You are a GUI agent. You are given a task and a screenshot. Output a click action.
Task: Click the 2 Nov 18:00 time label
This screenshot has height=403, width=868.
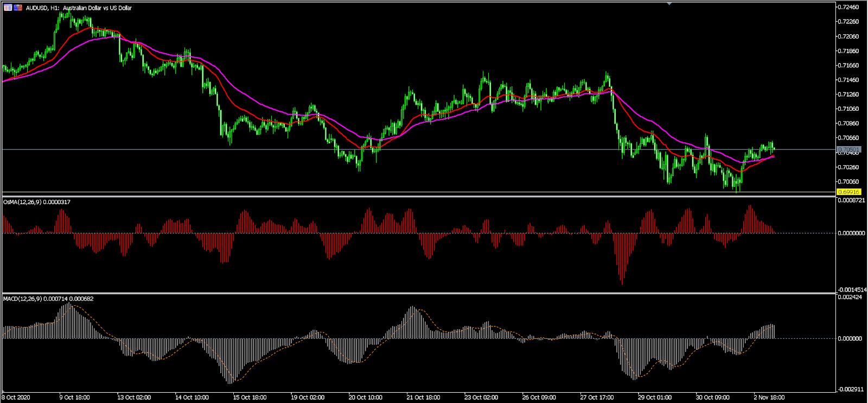pyautogui.click(x=769, y=398)
